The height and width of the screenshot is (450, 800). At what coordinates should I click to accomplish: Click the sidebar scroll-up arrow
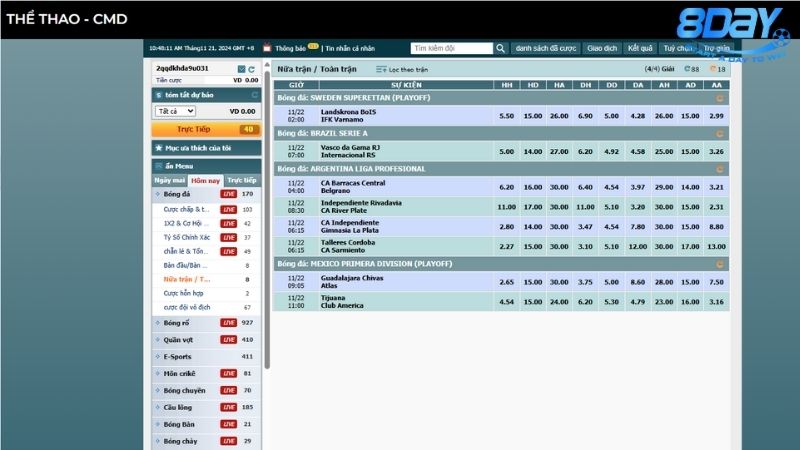pyautogui.click(x=267, y=65)
